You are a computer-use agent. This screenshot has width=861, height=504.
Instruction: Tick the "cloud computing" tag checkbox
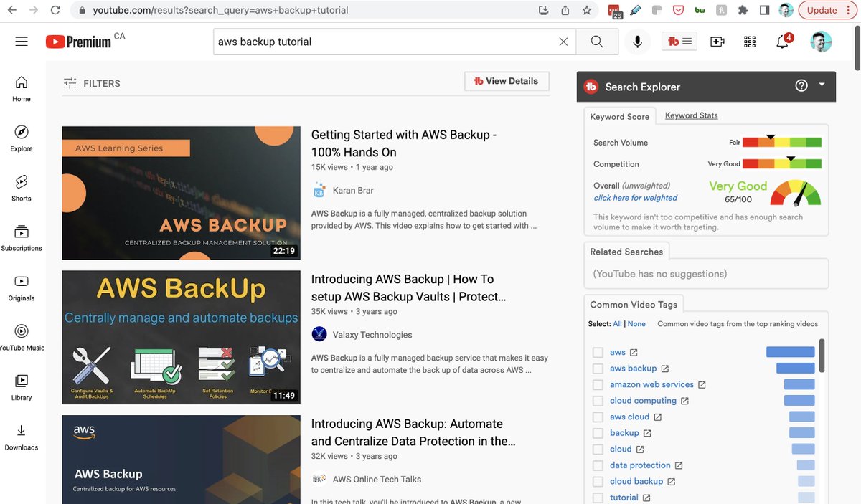coord(598,401)
